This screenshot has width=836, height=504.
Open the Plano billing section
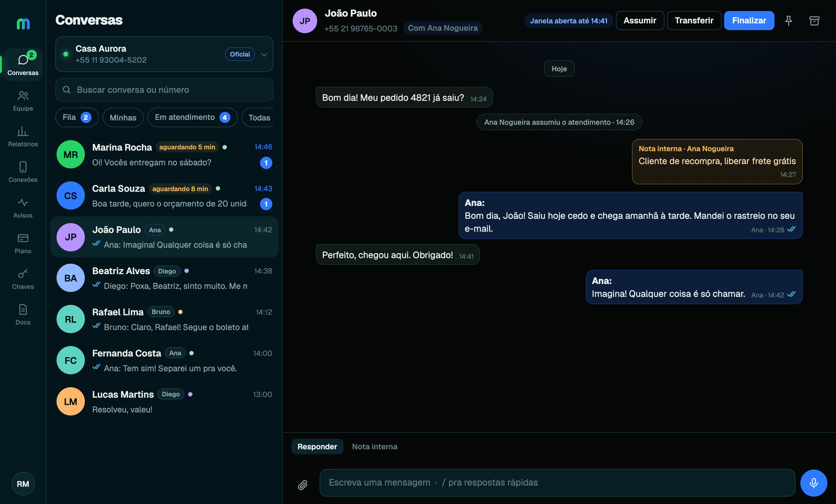pos(23,243)
